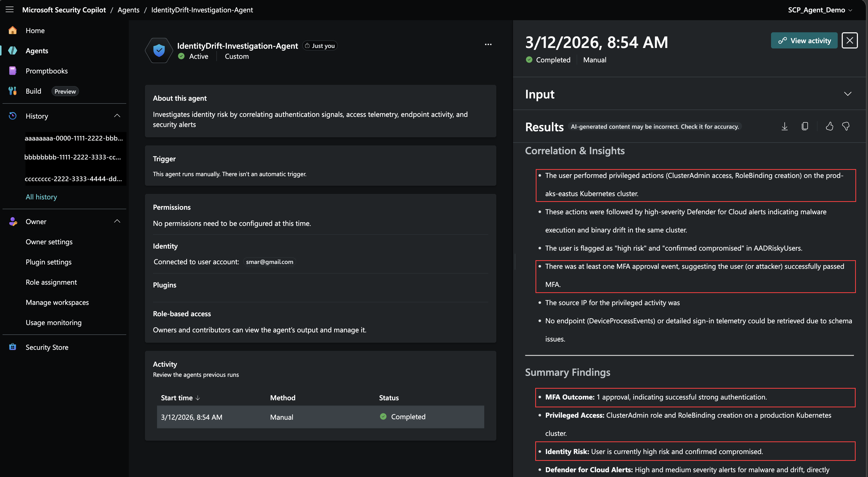Click the History clock icon
868x477 pixels.
pyautogui.click(x=12, y=116)
